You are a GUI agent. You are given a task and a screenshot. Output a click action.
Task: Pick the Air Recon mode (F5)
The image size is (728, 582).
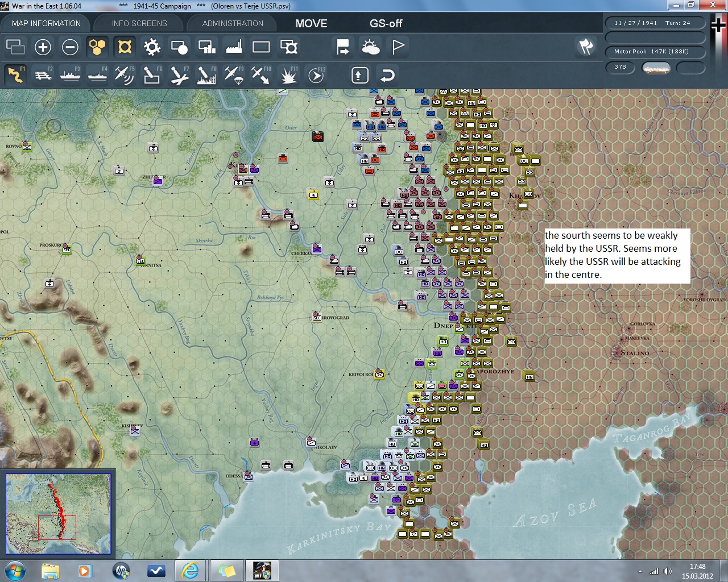click(124, 75)
